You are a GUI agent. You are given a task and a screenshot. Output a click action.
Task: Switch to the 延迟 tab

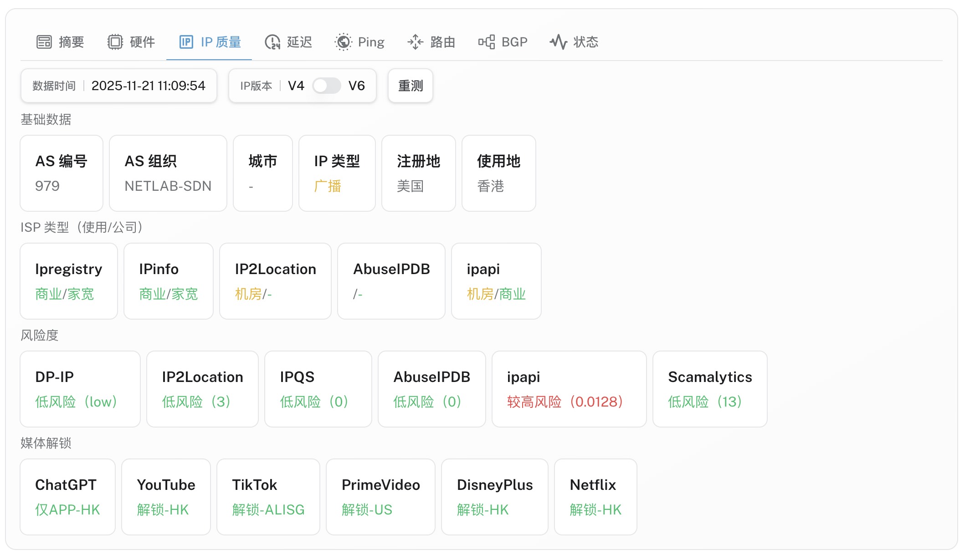pyautogui.click(x=299, y=42)
